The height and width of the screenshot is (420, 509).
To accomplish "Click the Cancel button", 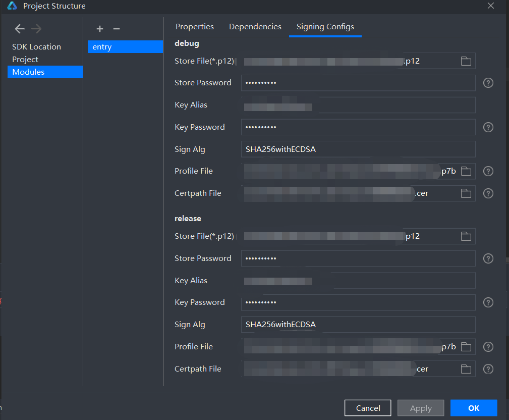I will [x=368, y=408].
